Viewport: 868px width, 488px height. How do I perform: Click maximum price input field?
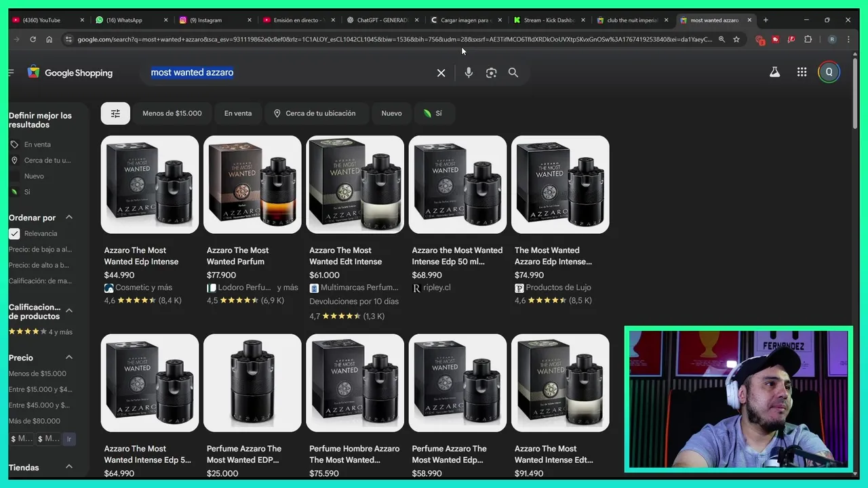pyautogui.click(x=49, y=439)
